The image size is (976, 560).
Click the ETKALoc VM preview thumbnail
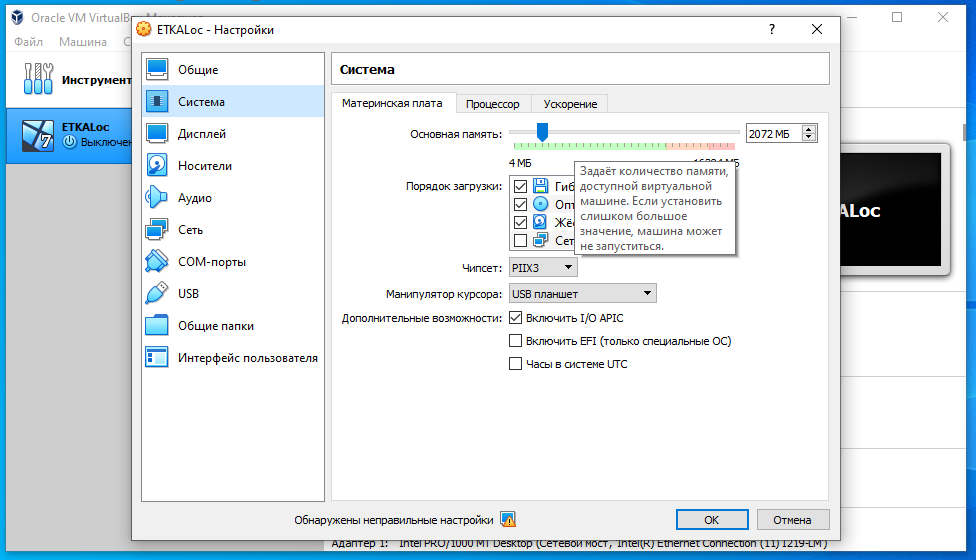(x=891, y=210)
